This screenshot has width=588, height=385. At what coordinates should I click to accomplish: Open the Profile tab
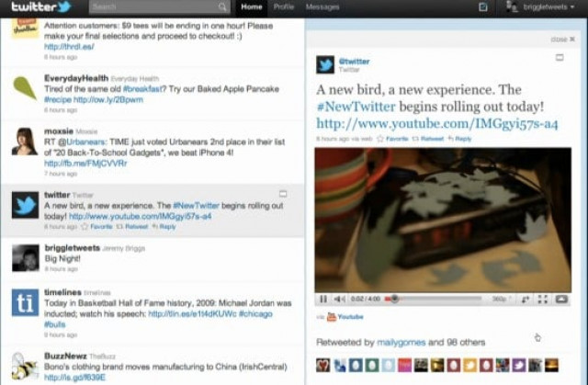click(x=284, y=6)
